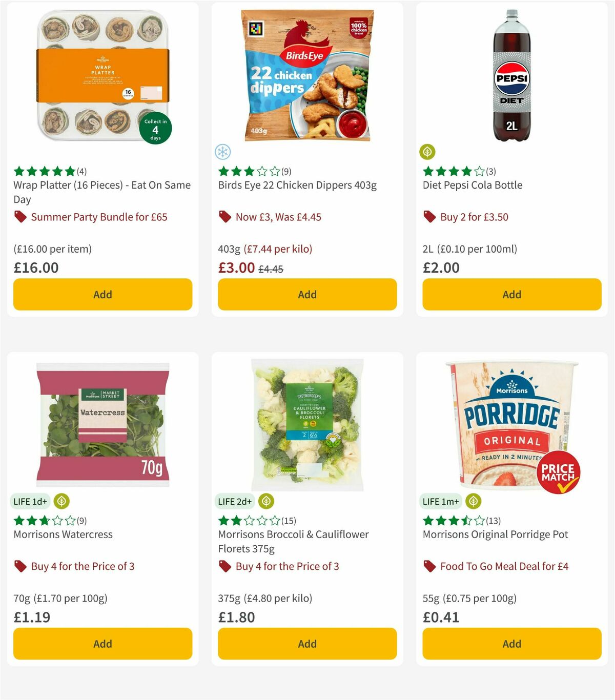Open 'Buy 4 for the Price of 3' on broccoli florets

[x=287, y=566]
